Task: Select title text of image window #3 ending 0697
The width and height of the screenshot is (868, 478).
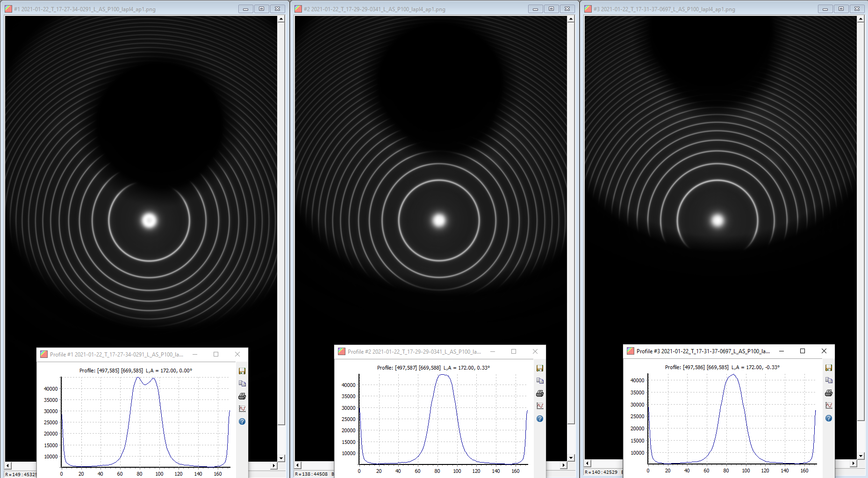Action: 664,9
